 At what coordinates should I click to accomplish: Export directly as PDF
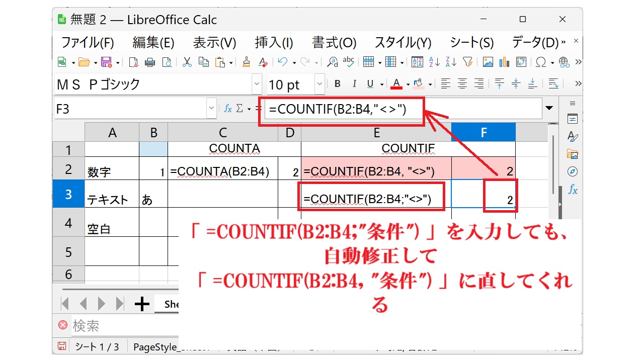[133, 62]
